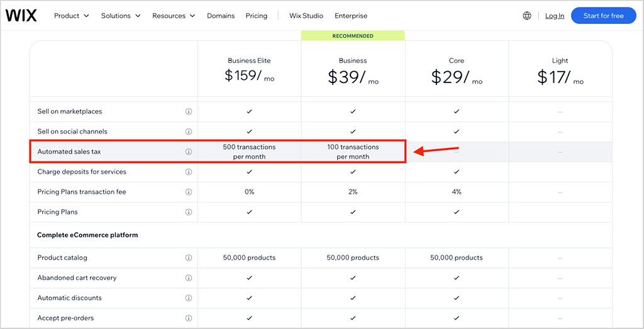644x329 pixels.
Task: Click info icon for Accept pre-orders
Action: [x=189, y=318]
